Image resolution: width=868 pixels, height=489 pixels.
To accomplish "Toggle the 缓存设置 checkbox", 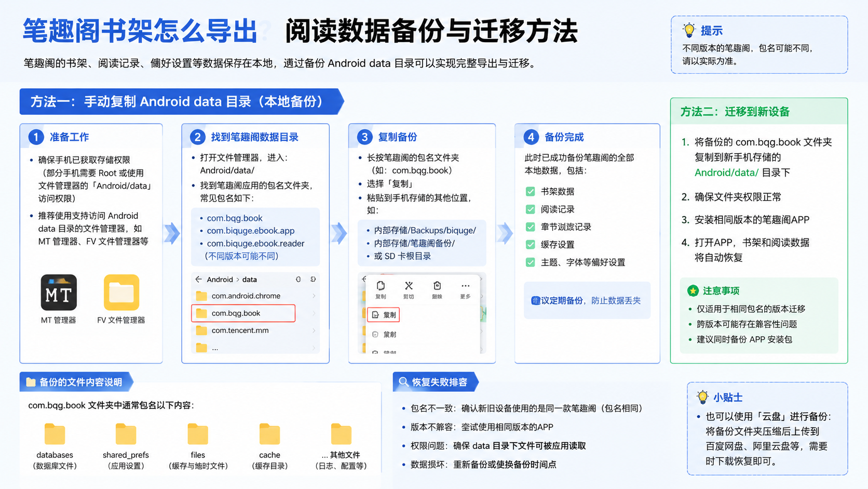I will pos(530,245).
